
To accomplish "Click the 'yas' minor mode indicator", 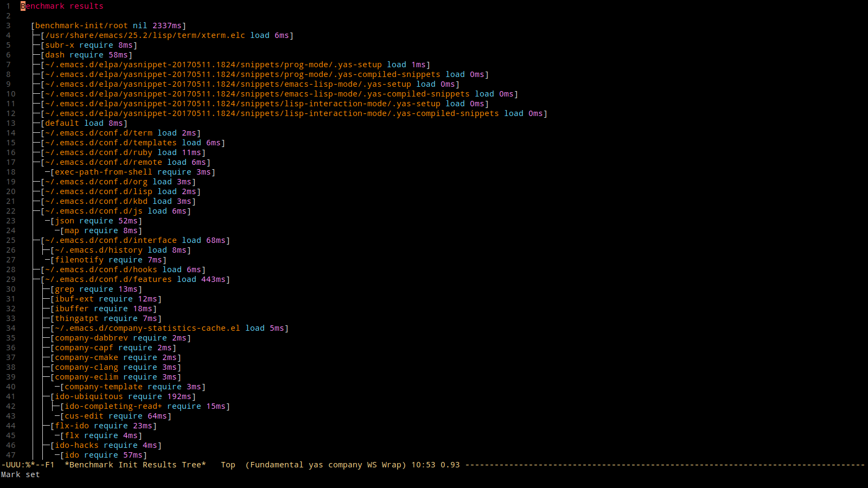I will pos(316,465).
